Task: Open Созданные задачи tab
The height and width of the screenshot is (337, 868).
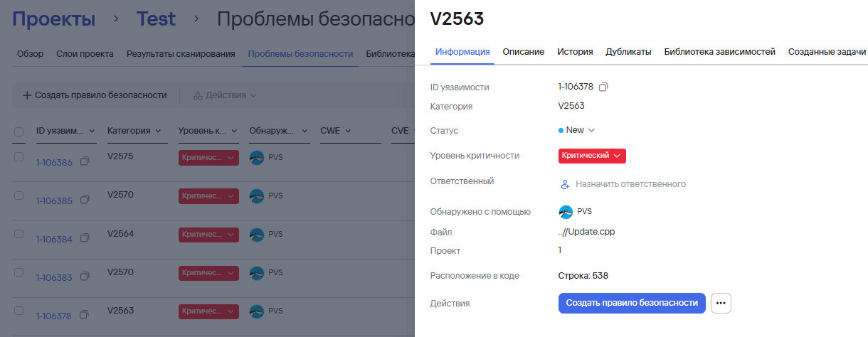Action: coord(827,52)
